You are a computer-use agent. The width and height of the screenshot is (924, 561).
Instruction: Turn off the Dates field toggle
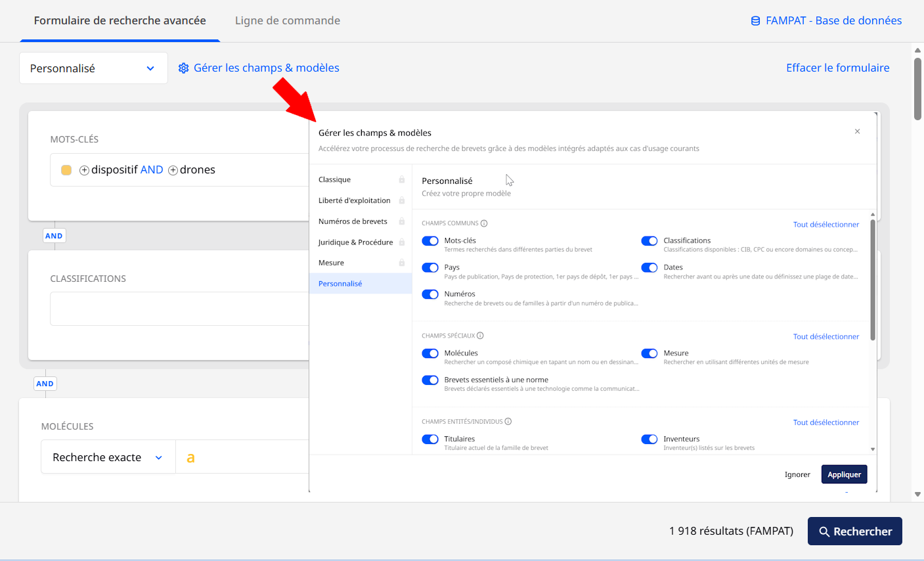click(x=649, y=268)
